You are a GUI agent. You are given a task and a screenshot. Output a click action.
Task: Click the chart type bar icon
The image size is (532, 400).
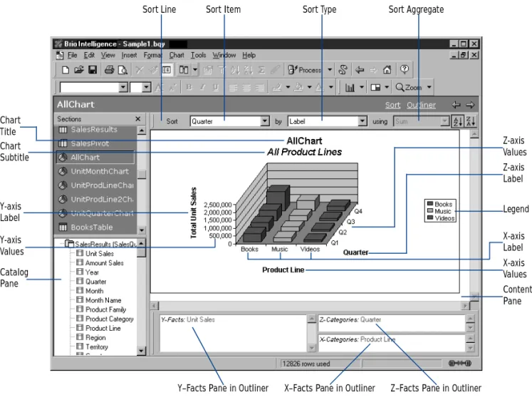pos(350,88)
